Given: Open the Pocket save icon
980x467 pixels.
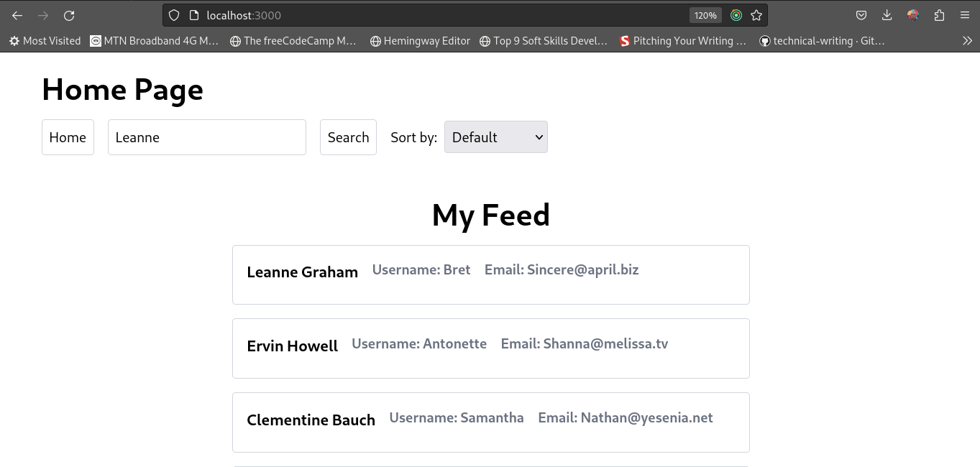Looking at the screenshot, I should (861, 15).
